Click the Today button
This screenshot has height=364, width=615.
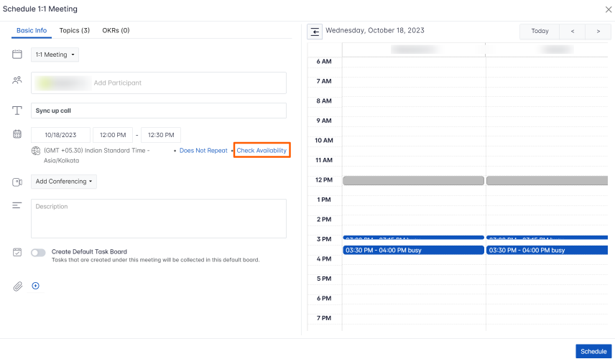[540, 31]
